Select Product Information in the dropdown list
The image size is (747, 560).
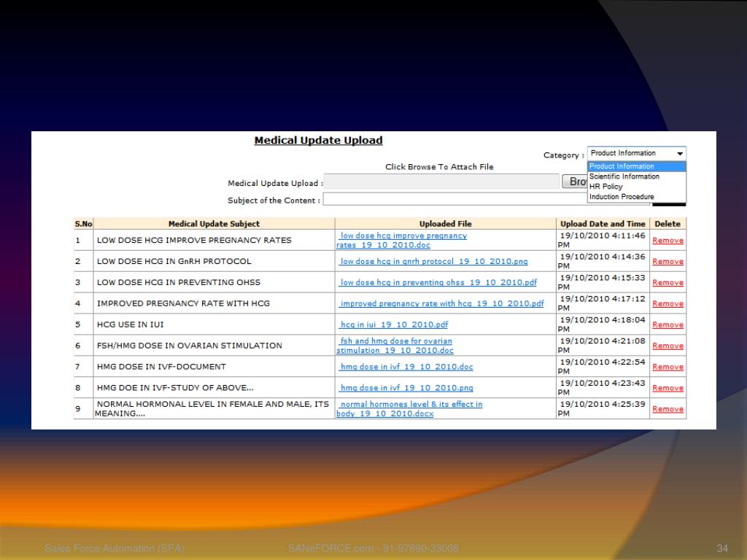(x=636, y=166)
